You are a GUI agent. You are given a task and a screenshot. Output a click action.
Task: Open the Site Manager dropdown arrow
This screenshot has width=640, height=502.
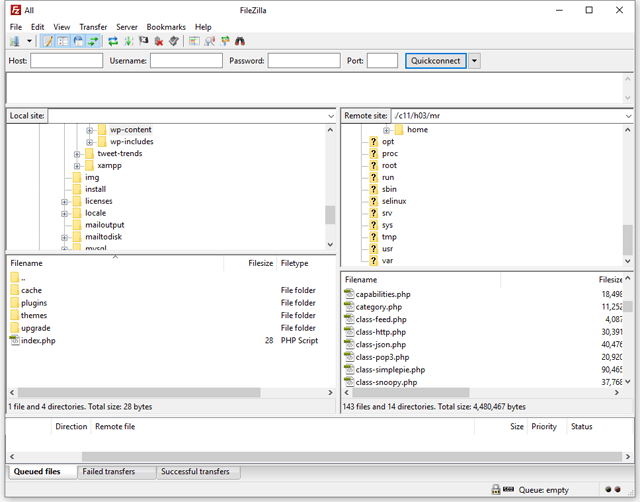(29, 41)
